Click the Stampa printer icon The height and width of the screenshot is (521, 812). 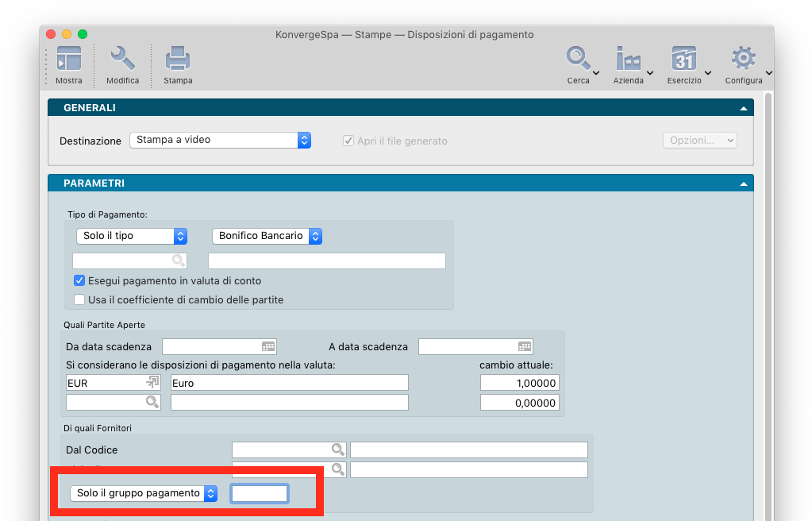(178, 60)
